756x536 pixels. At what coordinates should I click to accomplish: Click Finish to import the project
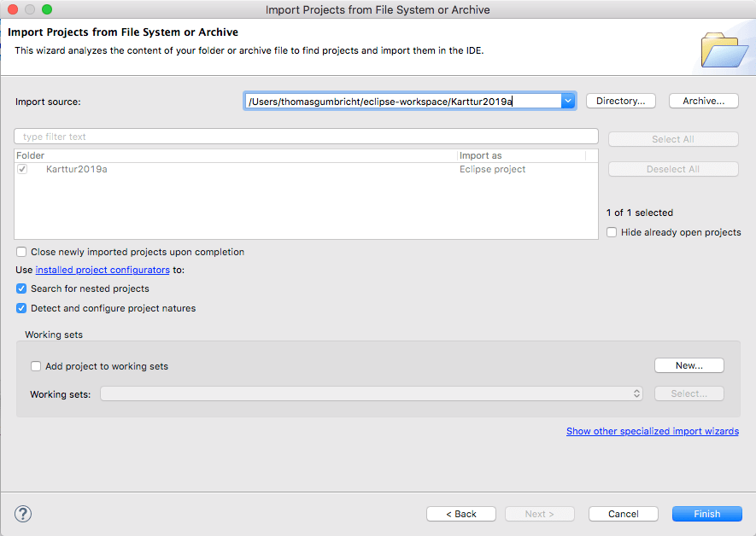[706, 513]
